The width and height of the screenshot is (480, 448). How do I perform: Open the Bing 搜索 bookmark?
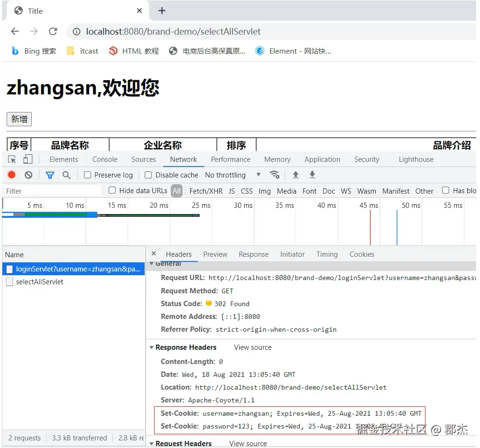(x=34, y=51)
